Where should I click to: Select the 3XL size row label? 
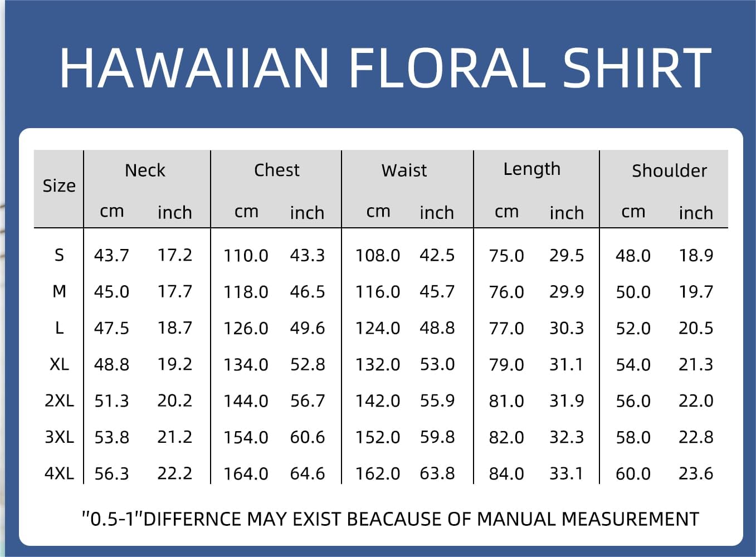(x=59, y=437)
